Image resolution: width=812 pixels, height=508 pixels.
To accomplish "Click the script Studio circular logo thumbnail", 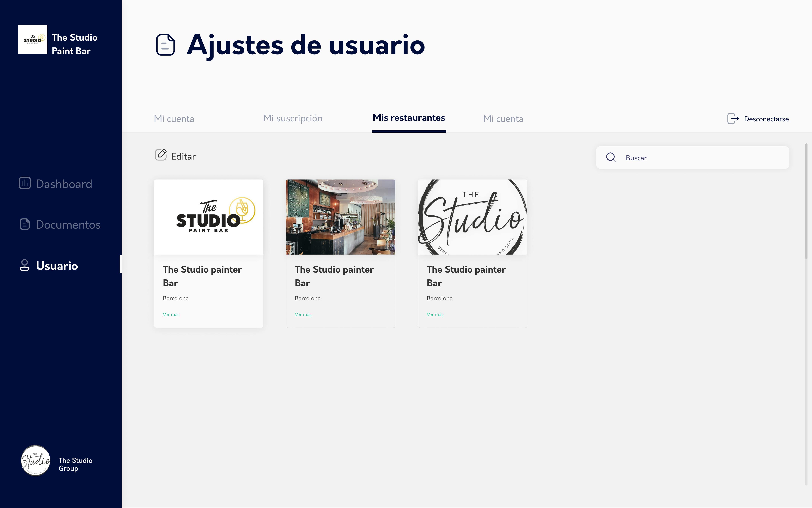I will [x=472, y=217].
